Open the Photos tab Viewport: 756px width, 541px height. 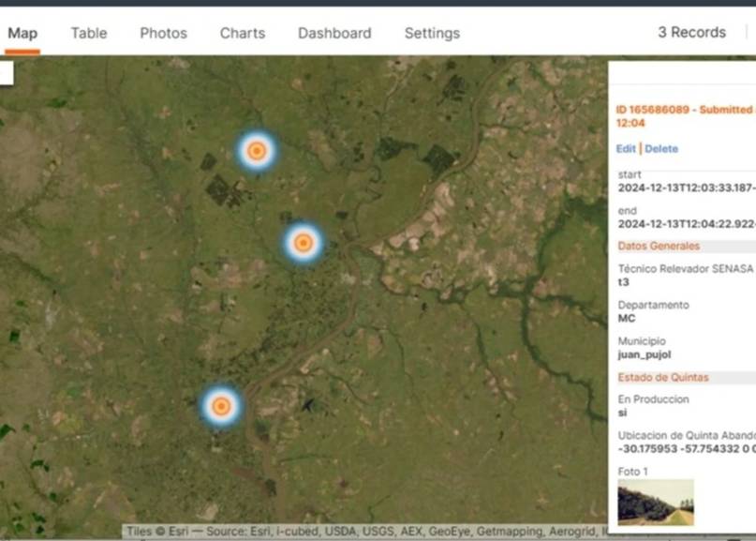pyautogui.click(x=163, y=33)
